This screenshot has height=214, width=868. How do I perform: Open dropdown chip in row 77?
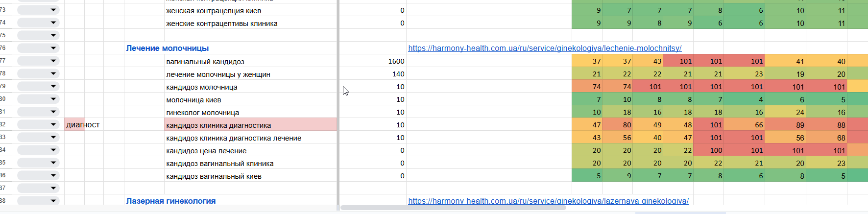[x=38, y=61]
